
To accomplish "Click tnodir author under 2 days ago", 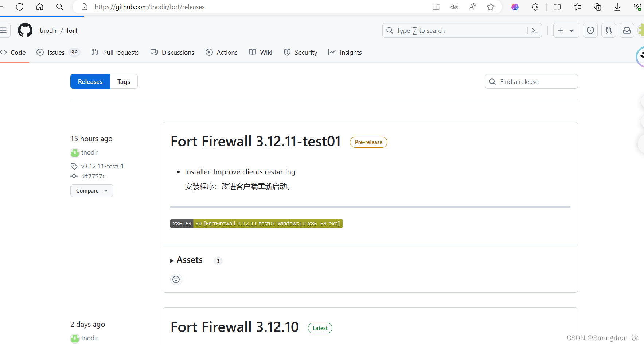I will coord(90,338).
